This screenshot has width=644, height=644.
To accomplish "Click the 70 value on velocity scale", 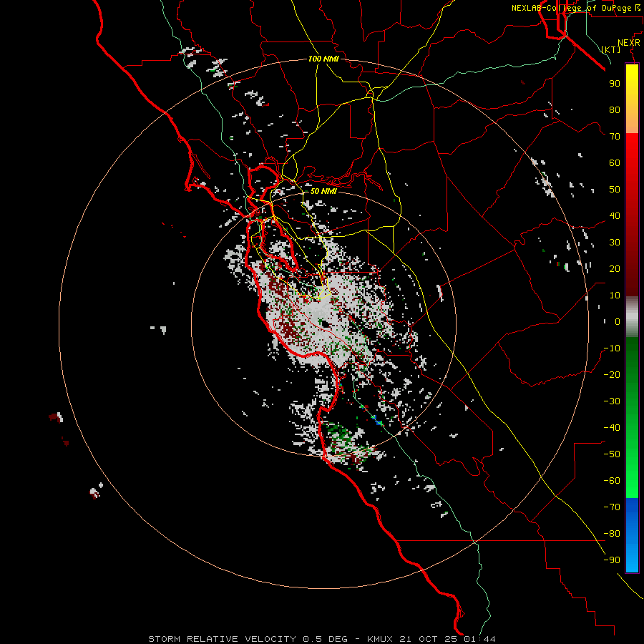I will pos(615,137).
